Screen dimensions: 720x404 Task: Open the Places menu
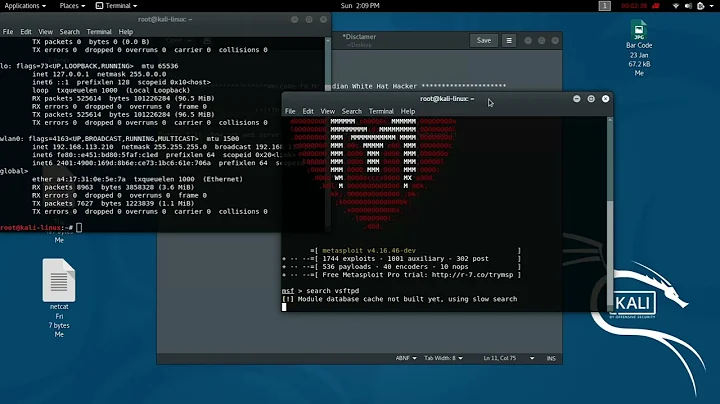(72, 6)
